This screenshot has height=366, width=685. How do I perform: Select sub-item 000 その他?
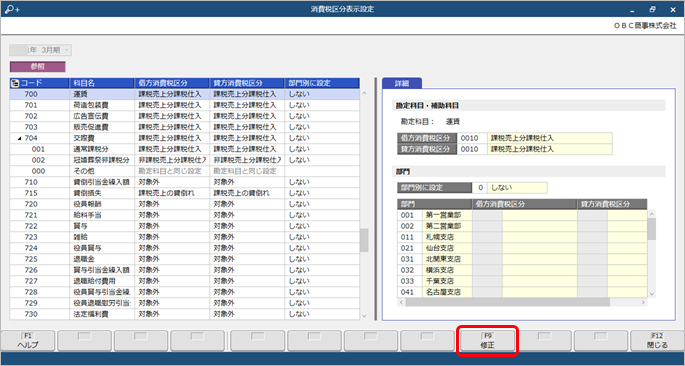tap(185, 171)
